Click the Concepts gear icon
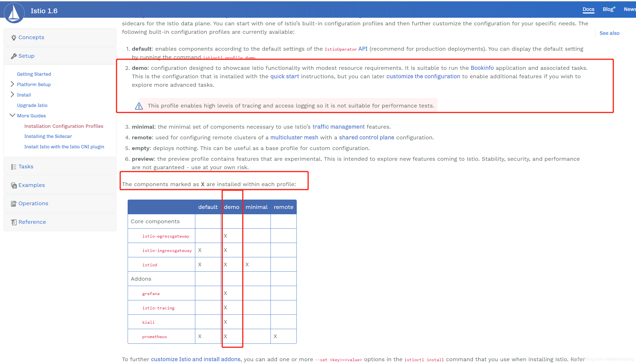This screenshot has width=636, height=364. click(14, 37)
